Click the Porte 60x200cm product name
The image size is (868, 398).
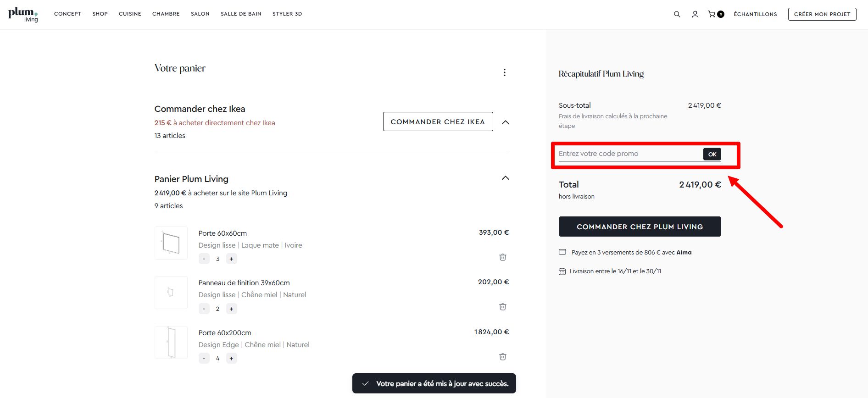pos(225,333)
